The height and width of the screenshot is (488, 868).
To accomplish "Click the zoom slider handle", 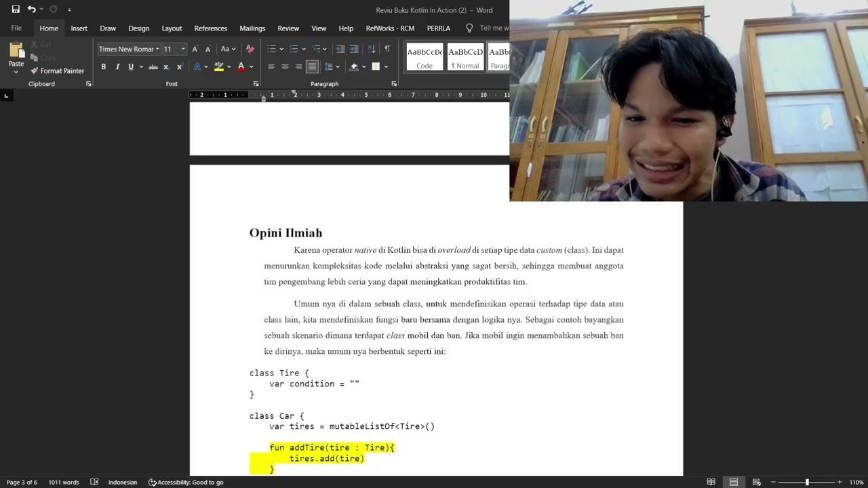I will click(x=807, y=483).
